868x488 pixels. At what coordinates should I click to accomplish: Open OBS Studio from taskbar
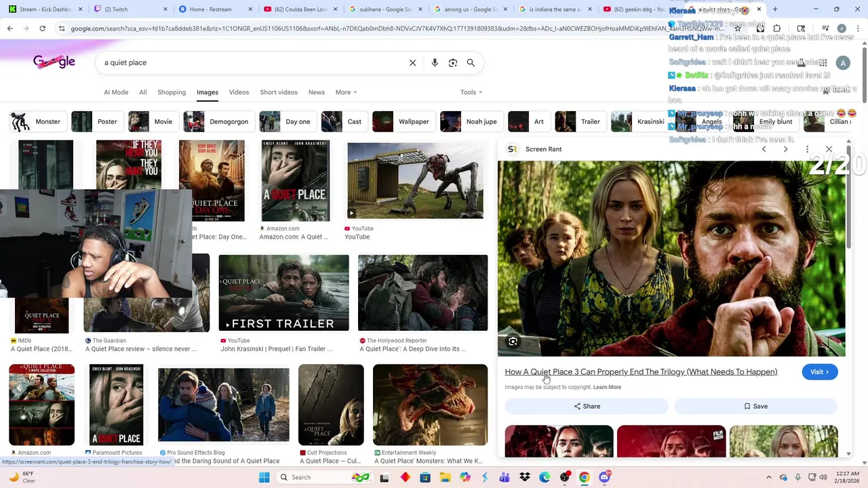point(564,477)
